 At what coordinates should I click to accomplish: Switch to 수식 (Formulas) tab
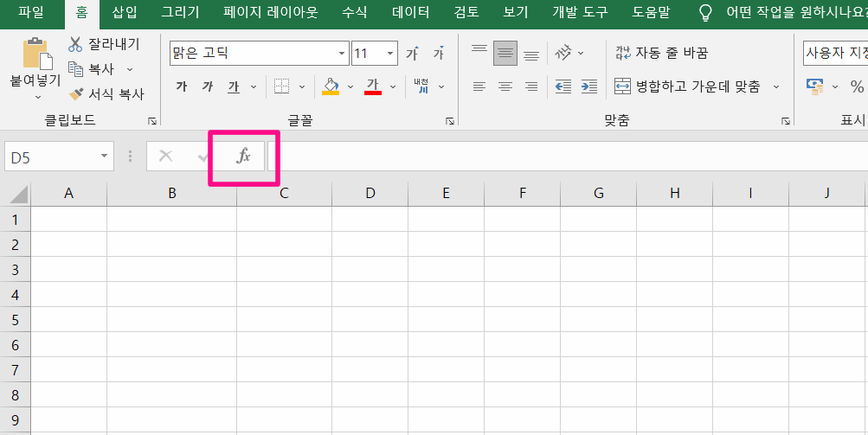(x=354, y=13)
